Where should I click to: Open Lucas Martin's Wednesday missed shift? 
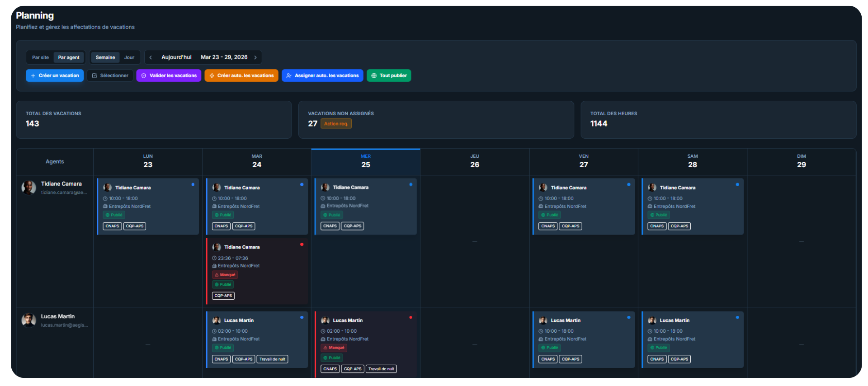366,344
